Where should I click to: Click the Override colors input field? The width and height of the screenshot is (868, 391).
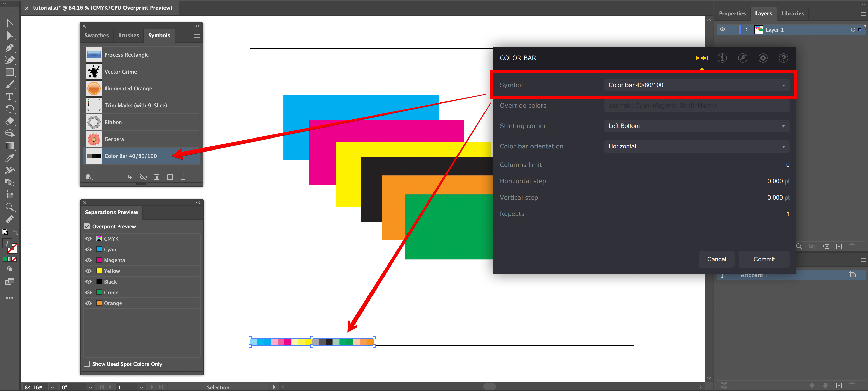tap(696, 105)
